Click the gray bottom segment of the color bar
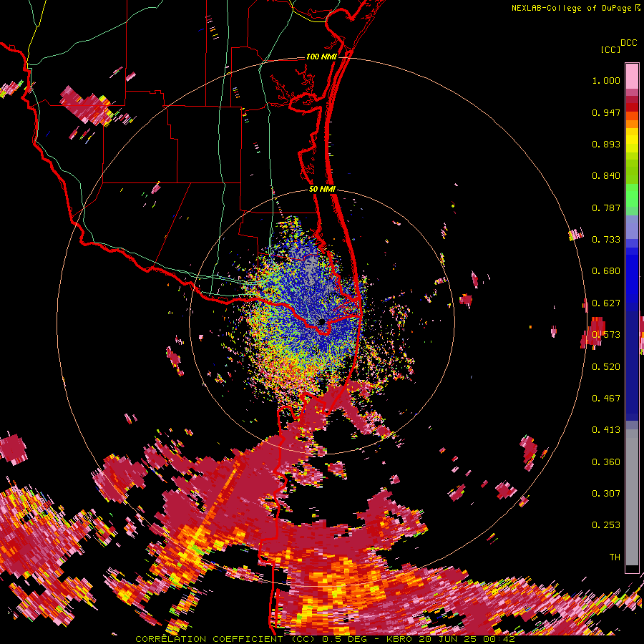Screen dimensions: 644x644 [632, 497]
